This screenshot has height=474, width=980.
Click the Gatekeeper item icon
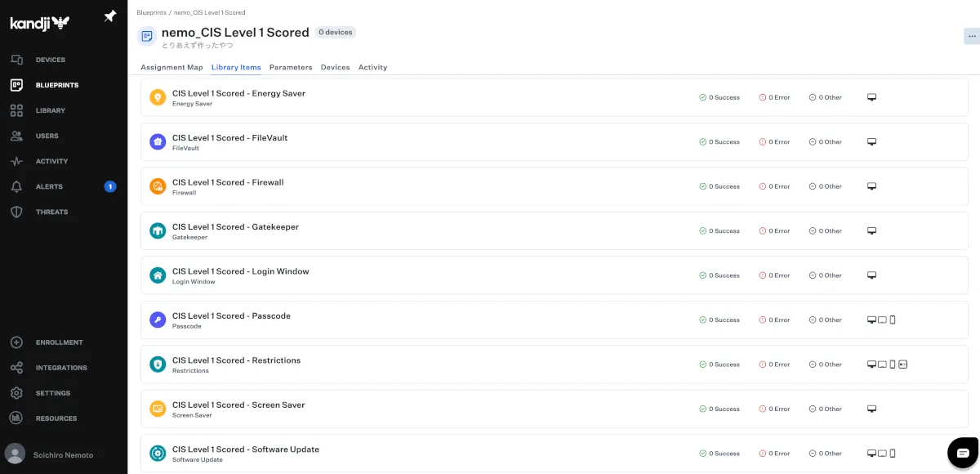click(x=158, y=231)
